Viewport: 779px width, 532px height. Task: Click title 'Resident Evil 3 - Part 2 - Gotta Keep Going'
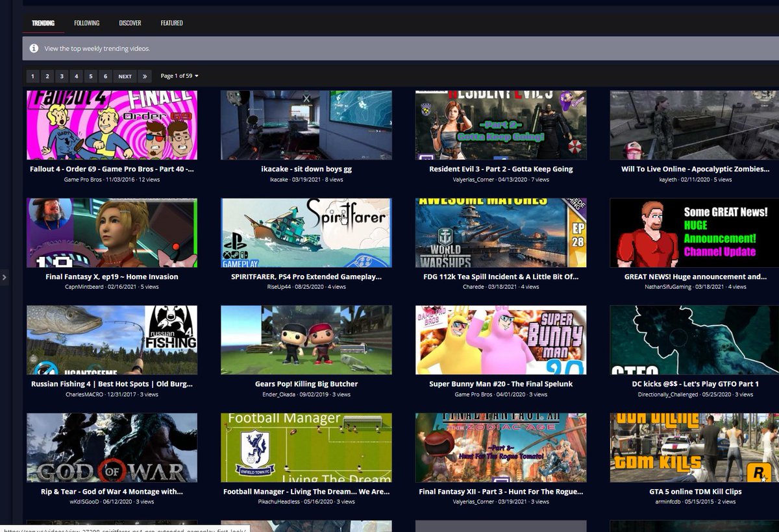(x=501, y=169)
